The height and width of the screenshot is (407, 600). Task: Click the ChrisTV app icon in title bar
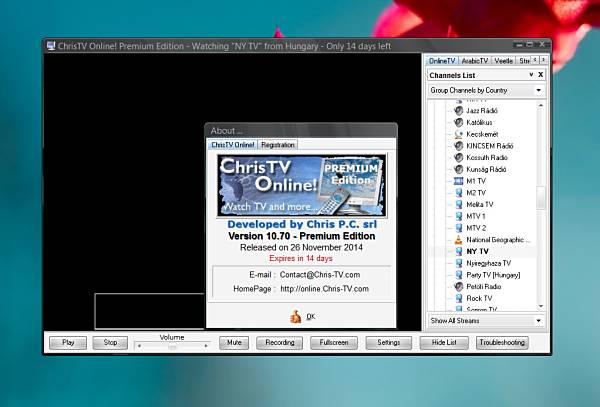(51, 46)
